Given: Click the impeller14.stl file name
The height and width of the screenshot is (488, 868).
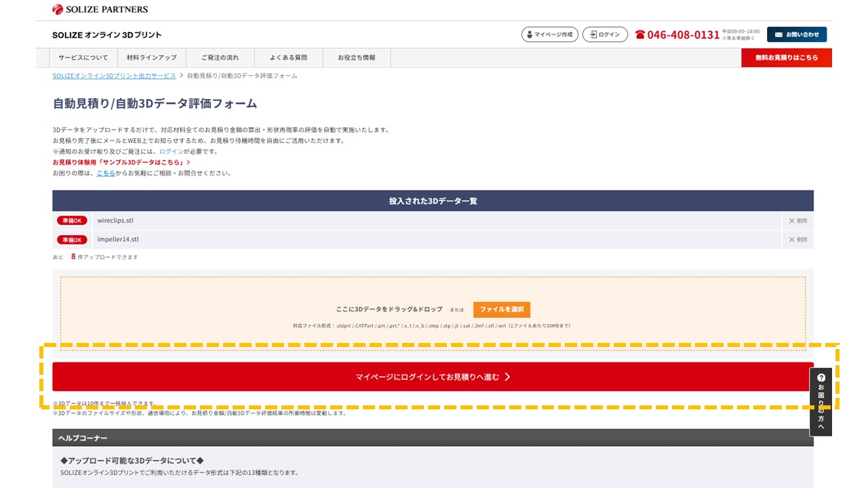Looking at the screenshot, I should pos(118,240).
